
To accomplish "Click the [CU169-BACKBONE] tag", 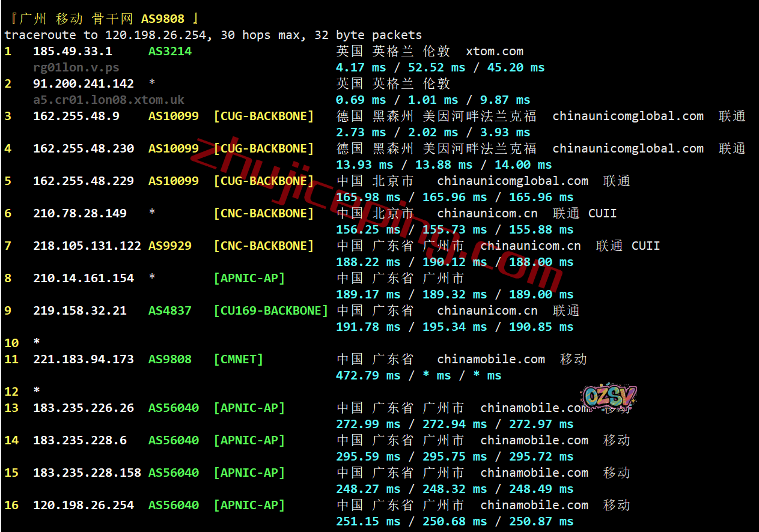I will pos(270,311).
